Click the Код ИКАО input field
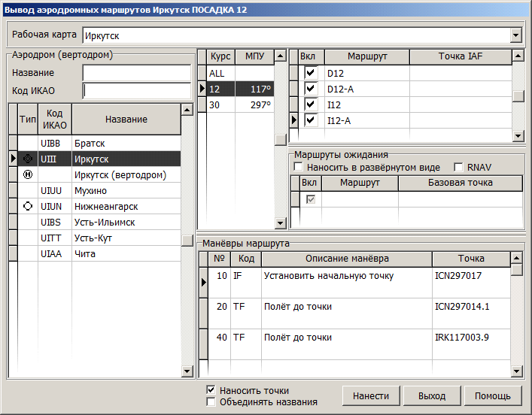Screen dimensions: 532x415 [136, 91]
